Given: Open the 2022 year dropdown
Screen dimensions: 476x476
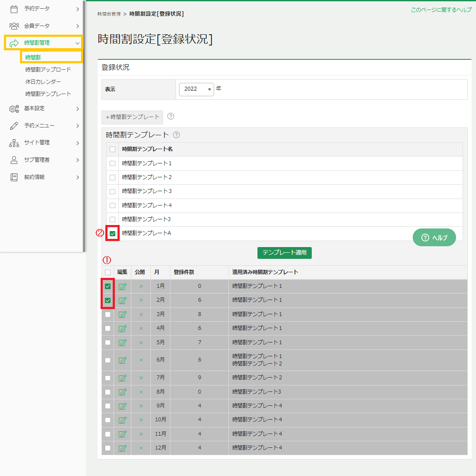Looking at the screenshot, I should (x=196, y=89).
